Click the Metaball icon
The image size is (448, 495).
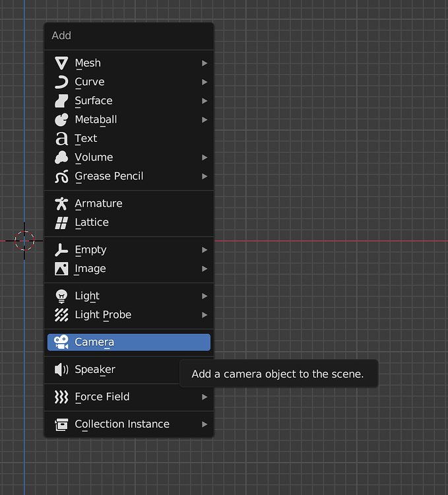(61, 119)
